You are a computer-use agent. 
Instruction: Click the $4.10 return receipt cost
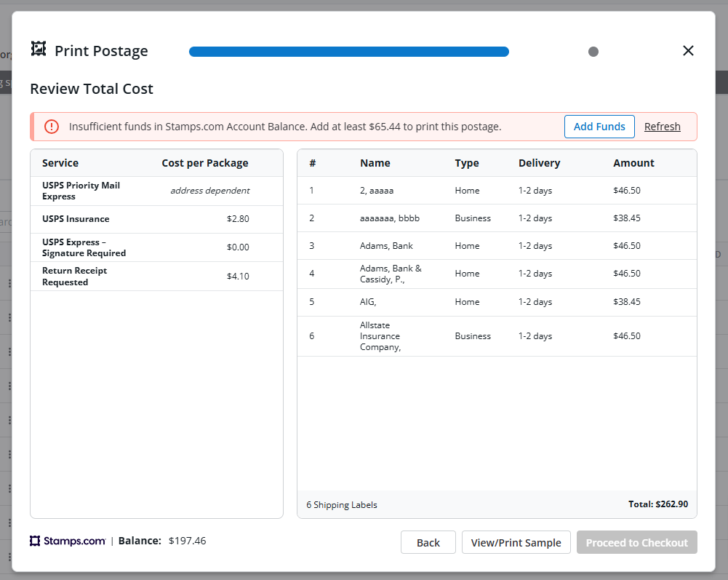238,277
